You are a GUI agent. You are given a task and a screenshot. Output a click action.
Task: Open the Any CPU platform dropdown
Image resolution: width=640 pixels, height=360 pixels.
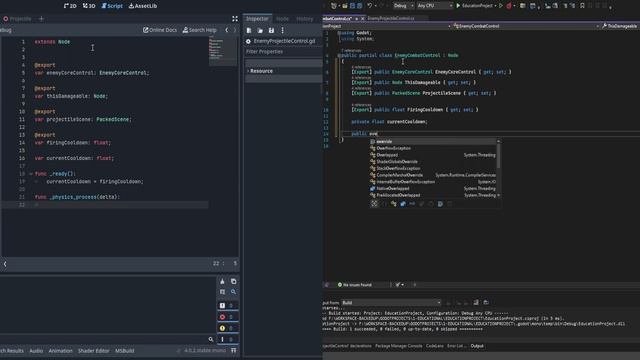coord(434,6)
